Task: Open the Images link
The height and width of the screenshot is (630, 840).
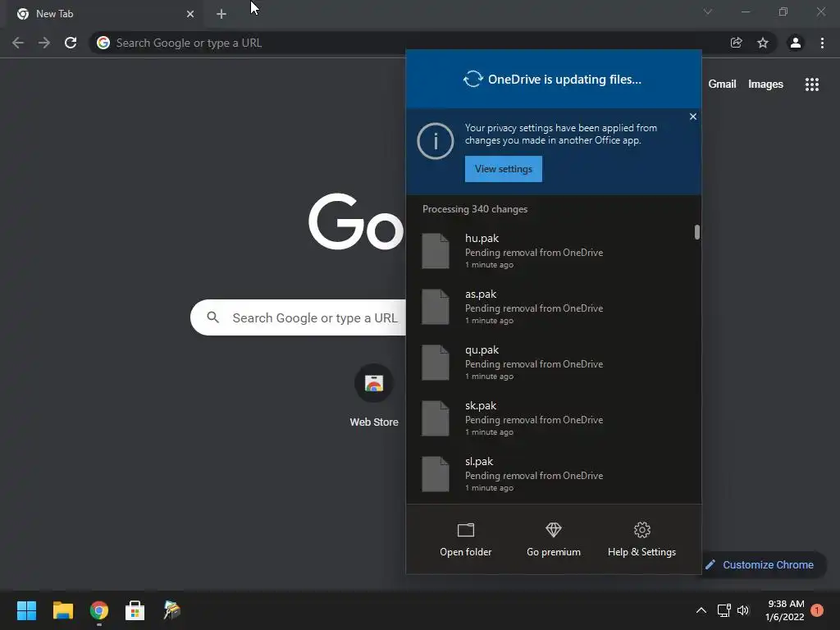Action: coord(765,84)
